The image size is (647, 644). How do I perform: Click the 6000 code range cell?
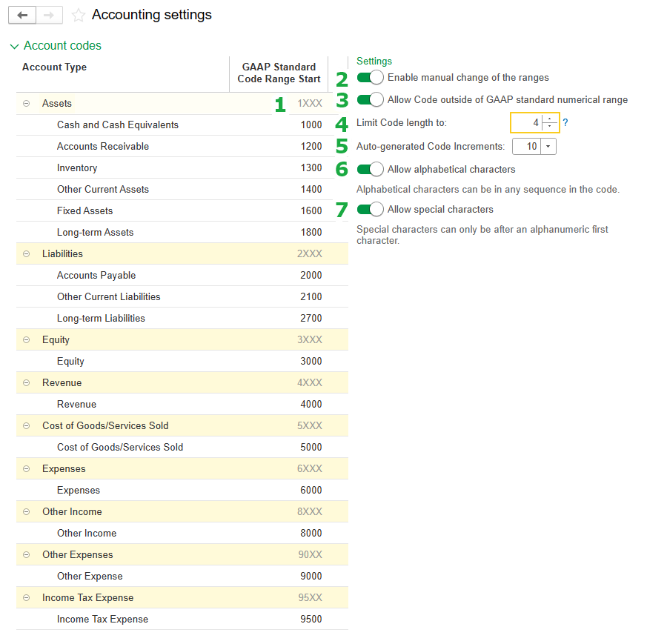311,490
